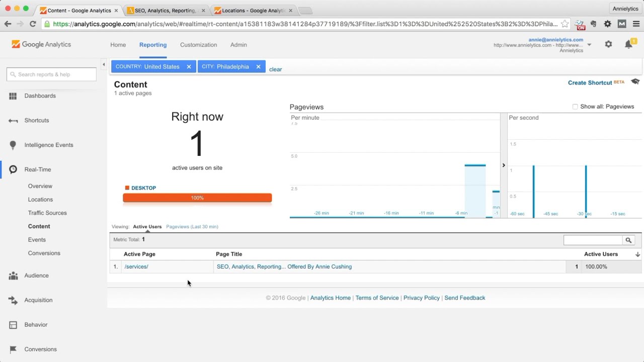Screen dimensions: 644x362
Task: Click the browser address bar URL
Action: point(305,24)
